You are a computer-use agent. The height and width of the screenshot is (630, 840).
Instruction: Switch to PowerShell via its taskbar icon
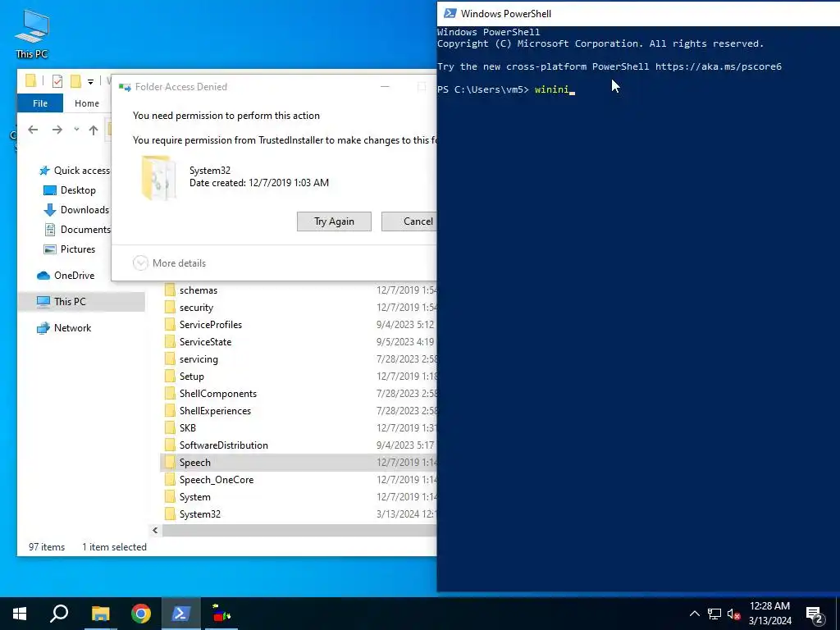coord(180,614)
